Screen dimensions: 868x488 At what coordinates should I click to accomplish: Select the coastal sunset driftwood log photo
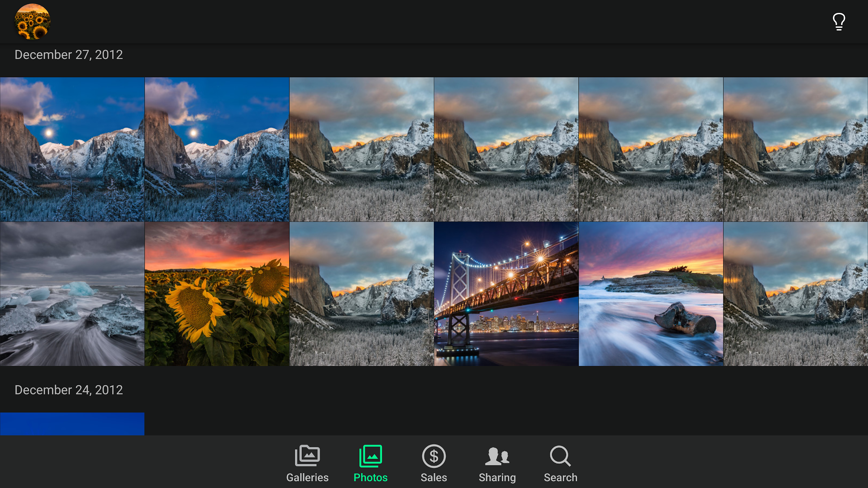point(651,294)
